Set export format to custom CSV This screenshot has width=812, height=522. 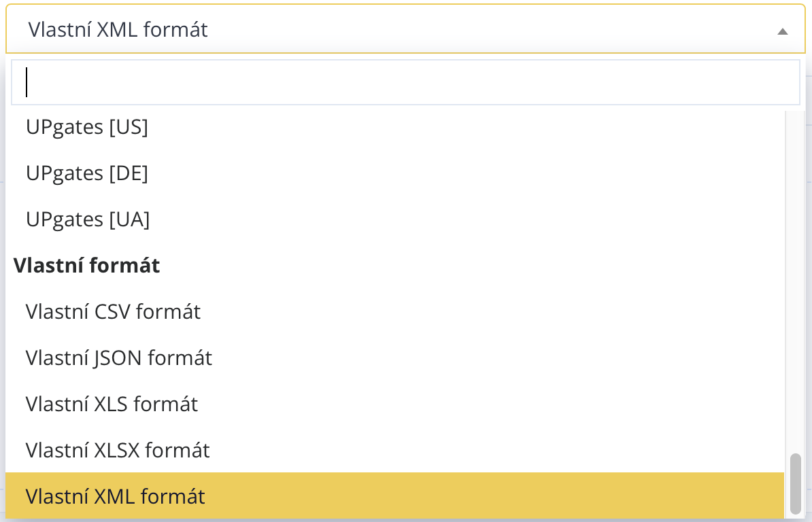pyautogui.click(x=113, y=312)
